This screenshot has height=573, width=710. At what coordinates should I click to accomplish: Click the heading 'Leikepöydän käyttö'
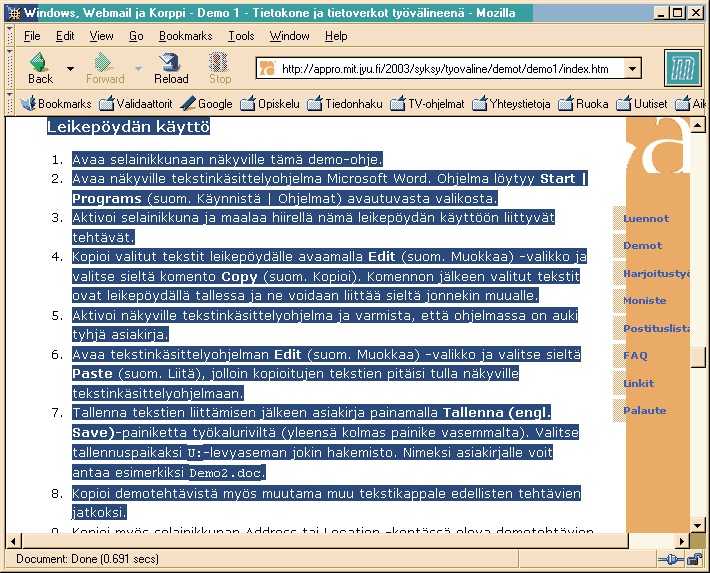(x=128, y=127)
